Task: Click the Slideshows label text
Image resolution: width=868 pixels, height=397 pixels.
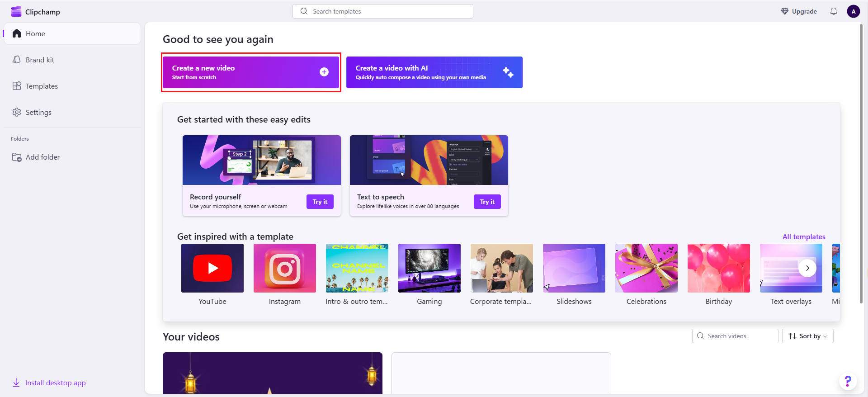Action: (574, 301)
